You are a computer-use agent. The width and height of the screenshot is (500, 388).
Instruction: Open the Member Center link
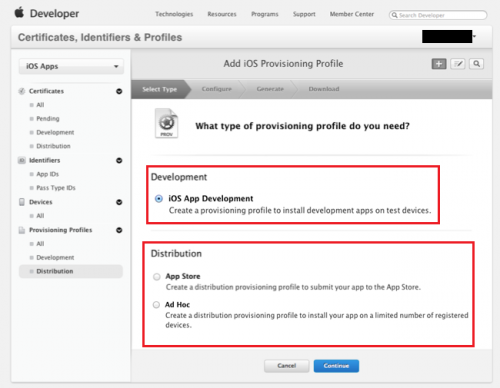tap(352, 14)
